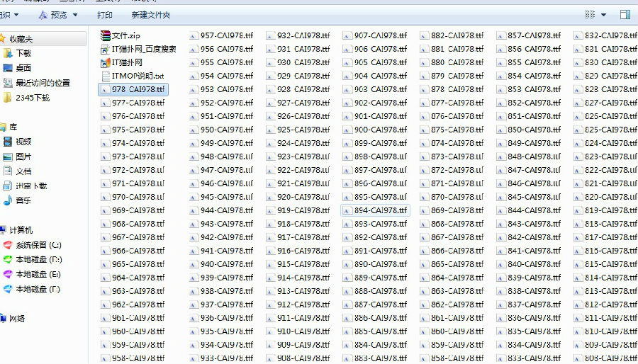The height and width of the screenshot is (364, 638).
Task: Open the view options dropdown arrow
Action: click(604, 15)
